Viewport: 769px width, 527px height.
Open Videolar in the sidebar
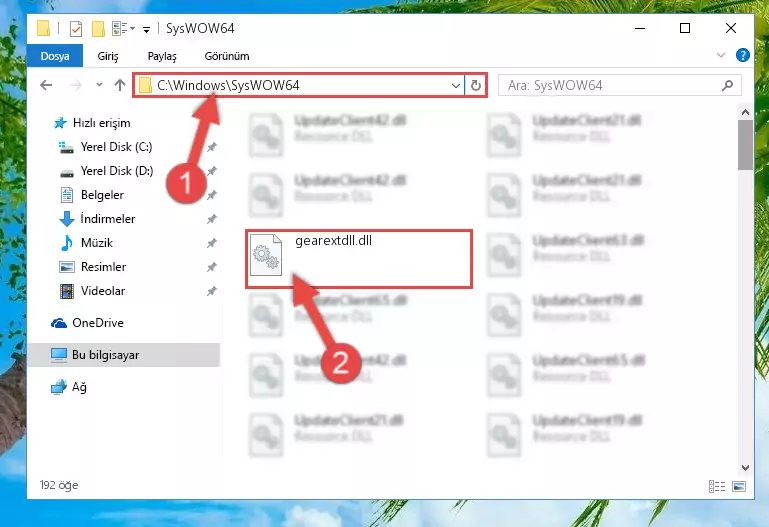pos(103,291)
